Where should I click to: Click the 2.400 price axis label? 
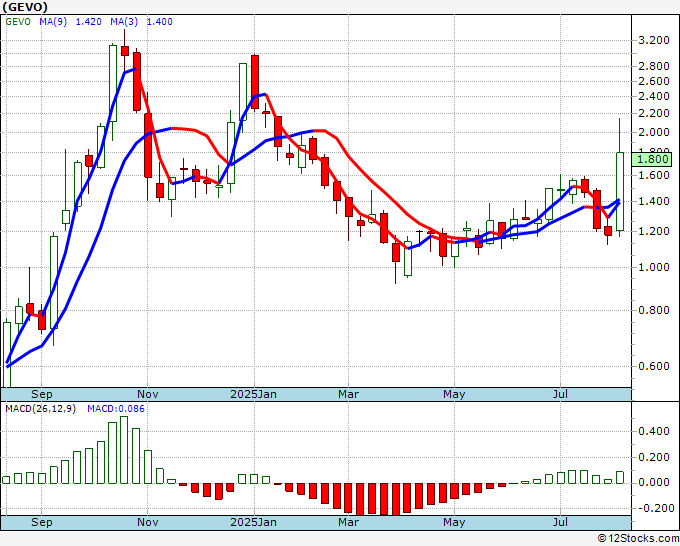coord(654,96)
